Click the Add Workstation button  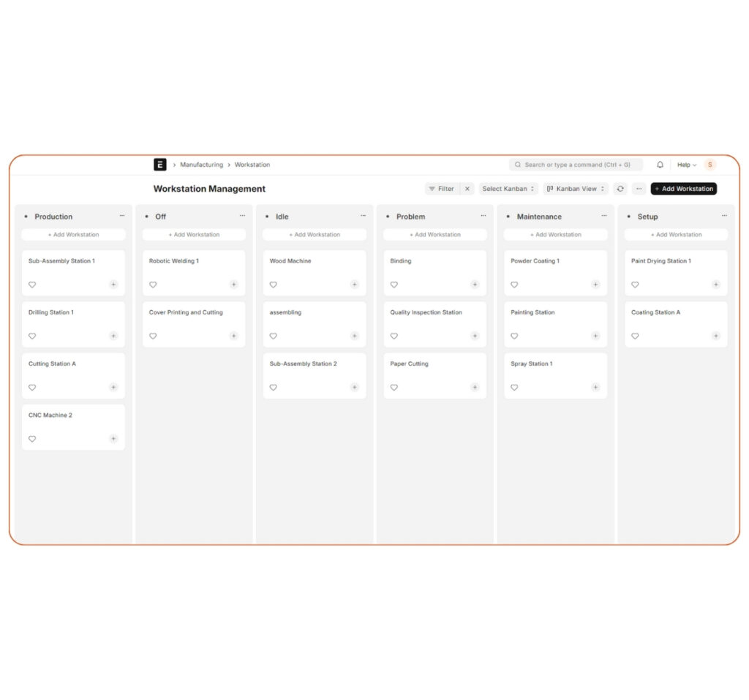coord(683,189)
